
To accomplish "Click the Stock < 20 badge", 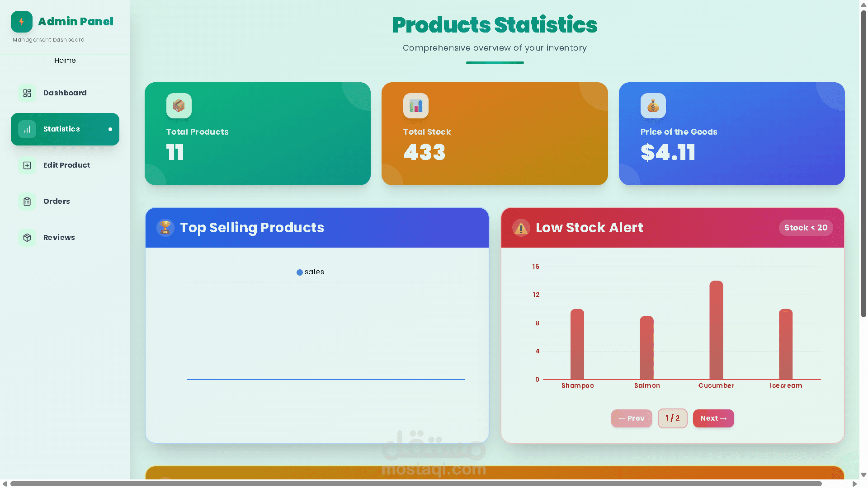I will coord(805,228).
